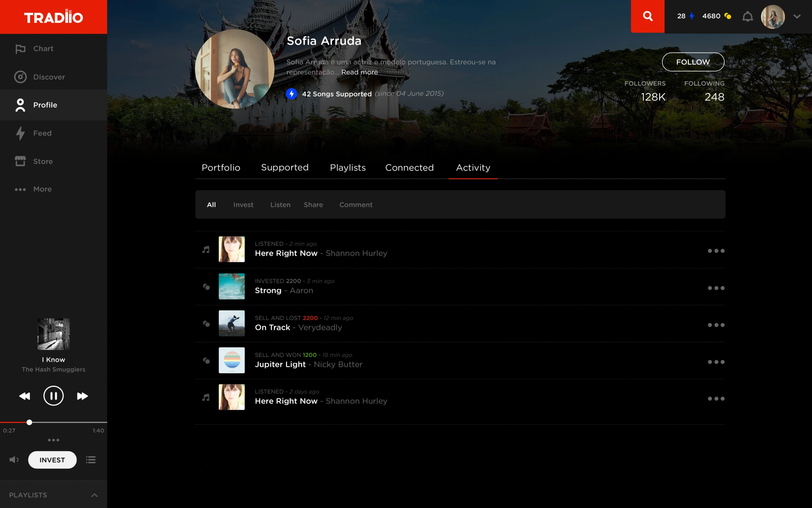
Task: Open the Jupiter Light album thumbnail
Action: click(231, 360)
